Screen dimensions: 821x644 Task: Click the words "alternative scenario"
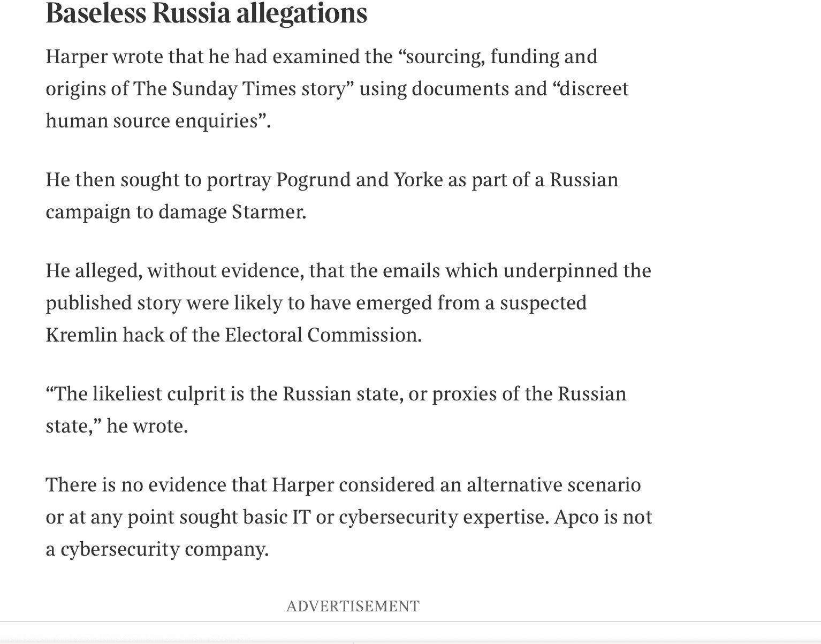[553, 484]
